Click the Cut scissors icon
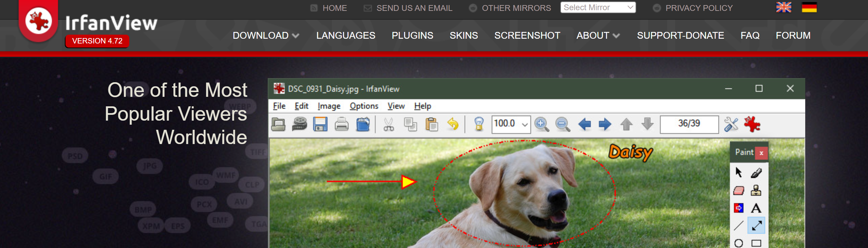This screenshot has width=868, height=248. pyautogui.click(x=389, y=124)
